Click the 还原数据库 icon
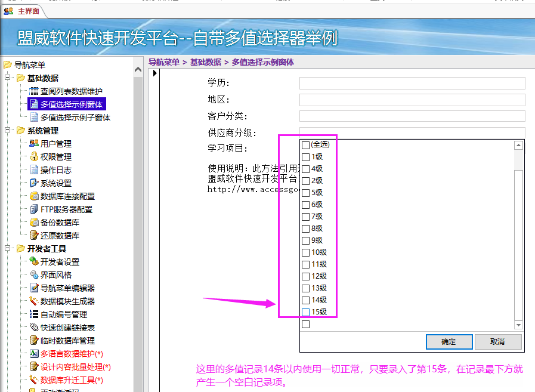535x392 pixels. (x=34, y=235)
